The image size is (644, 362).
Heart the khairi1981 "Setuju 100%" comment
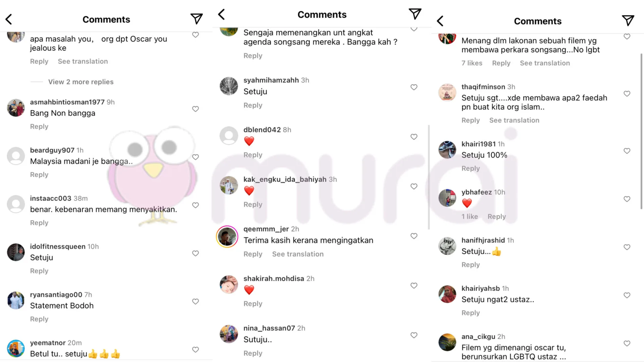point(627,151)
